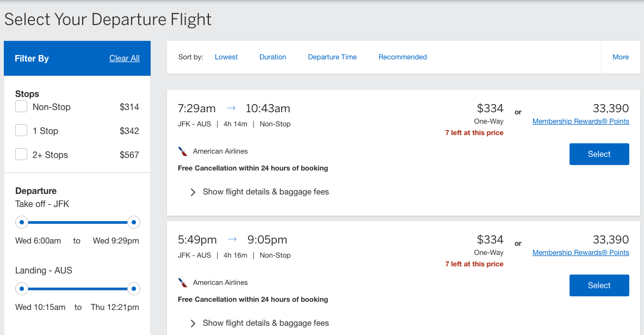Sort by Departure Time
This screenshot has width=644, height=335.
click(332, 57)
